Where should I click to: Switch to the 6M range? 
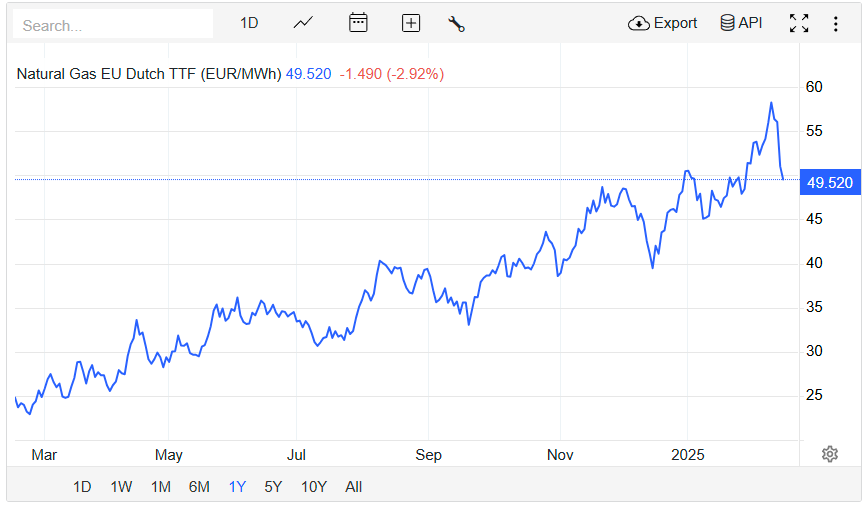199,487
